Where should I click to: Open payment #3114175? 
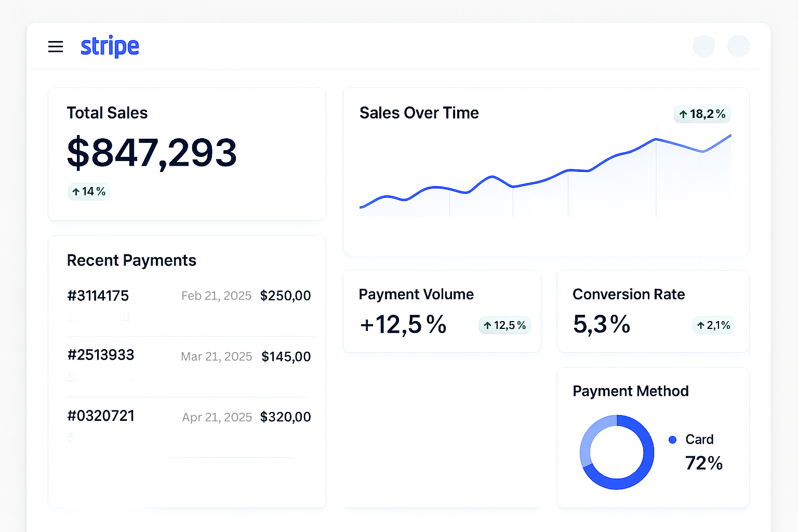point(98,296)
